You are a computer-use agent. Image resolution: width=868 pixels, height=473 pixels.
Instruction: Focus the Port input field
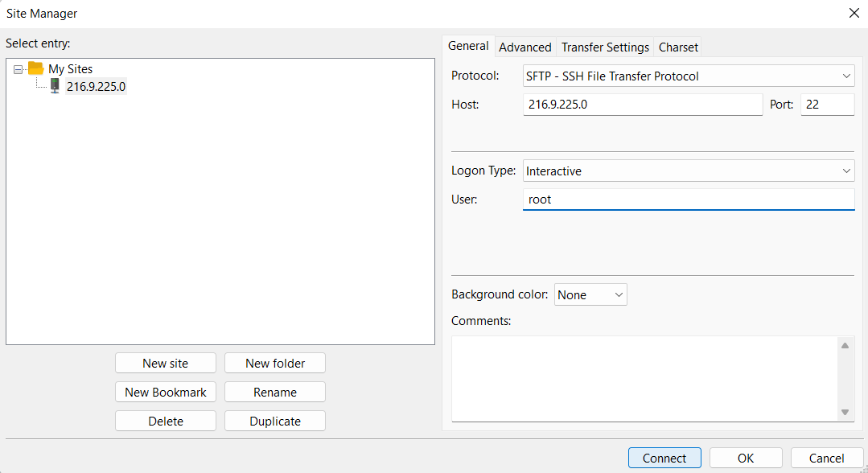tap(828, 104)
